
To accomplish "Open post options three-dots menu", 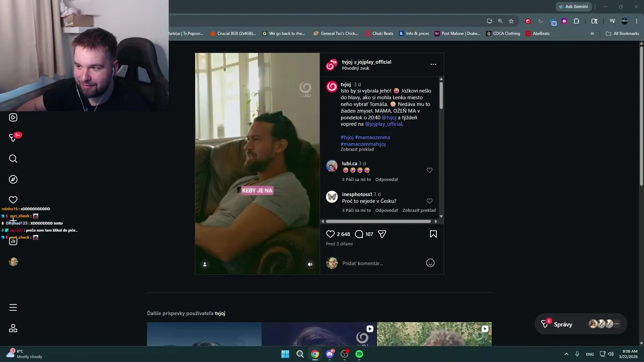I will coord(433,64).
